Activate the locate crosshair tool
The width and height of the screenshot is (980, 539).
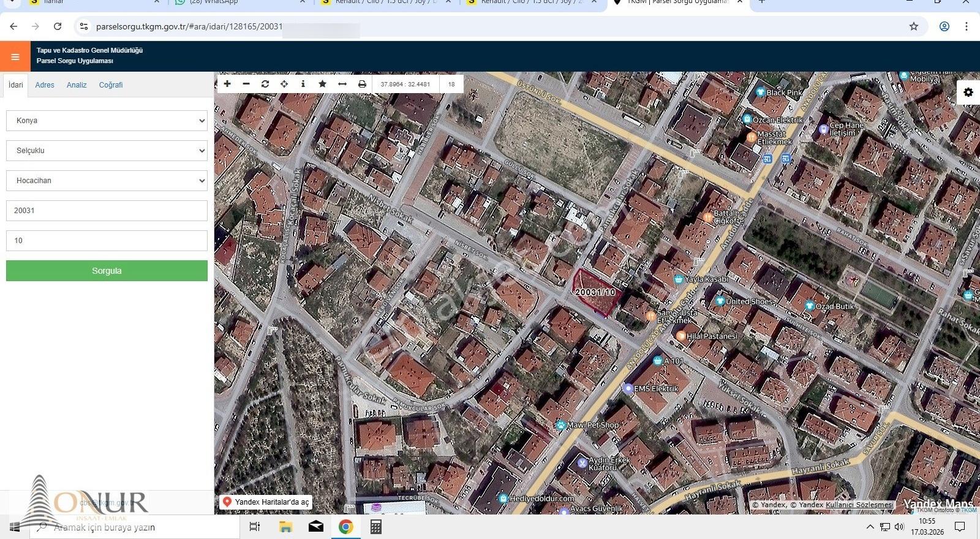coord(284,84)
